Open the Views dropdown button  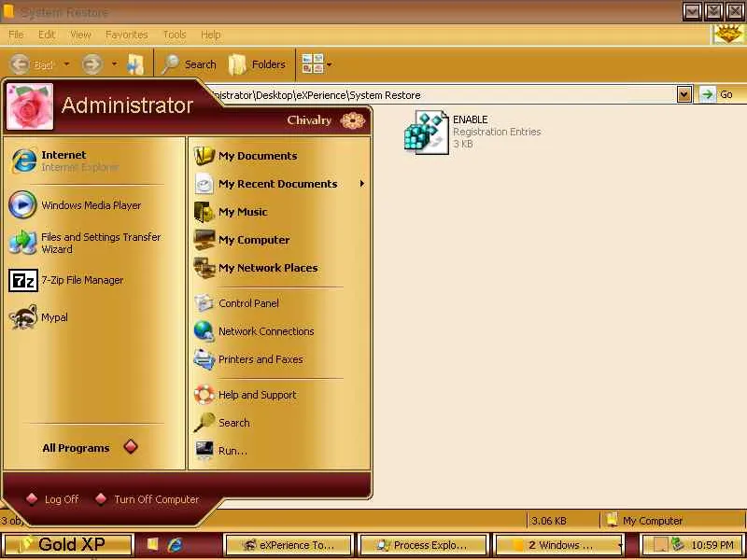click(x=317, y=63)
